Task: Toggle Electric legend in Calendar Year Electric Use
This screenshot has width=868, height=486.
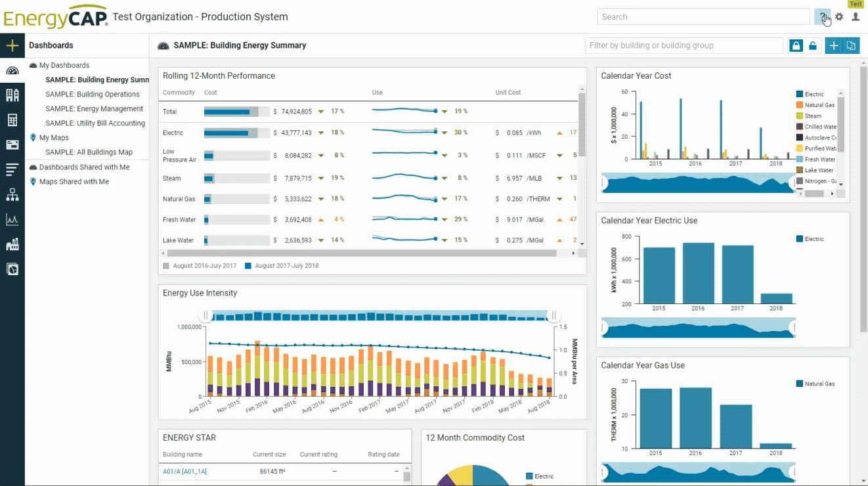Action: click(810, 239)
